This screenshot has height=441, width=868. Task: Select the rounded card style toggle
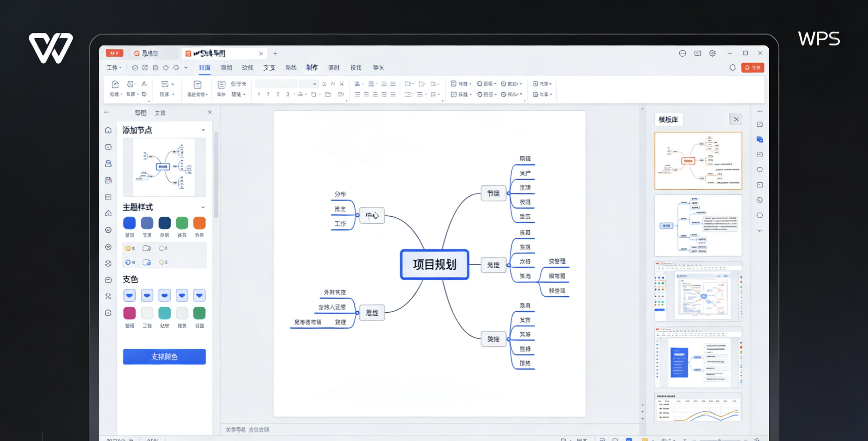point(146,248)
